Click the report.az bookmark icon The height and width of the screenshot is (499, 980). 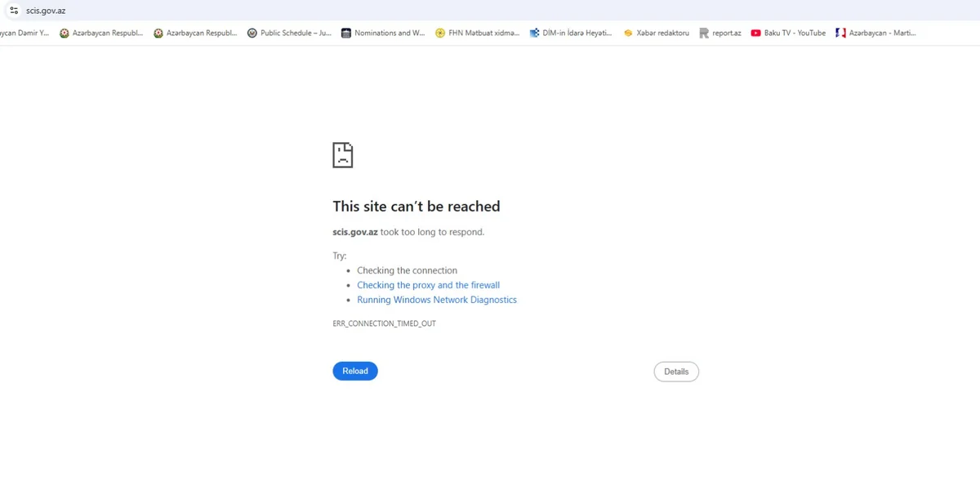704,33
